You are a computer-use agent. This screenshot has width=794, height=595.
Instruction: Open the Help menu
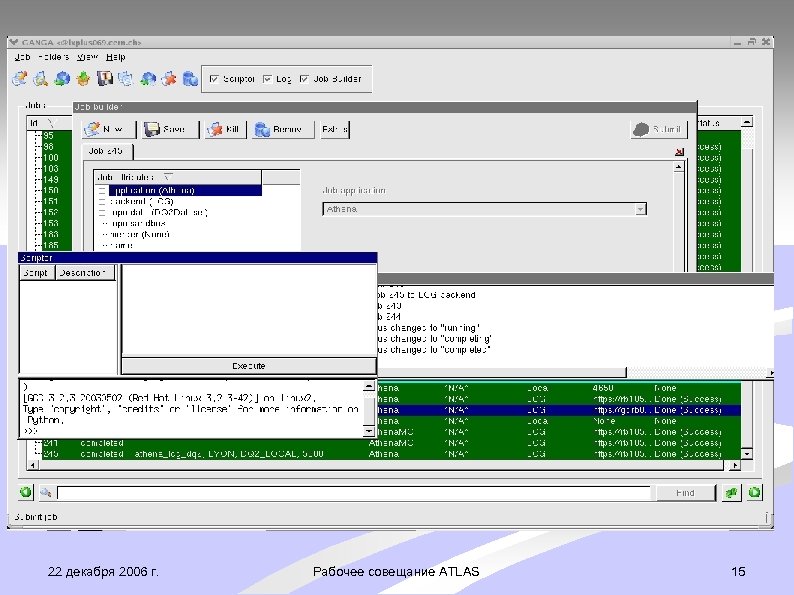(x=115, y=57)
